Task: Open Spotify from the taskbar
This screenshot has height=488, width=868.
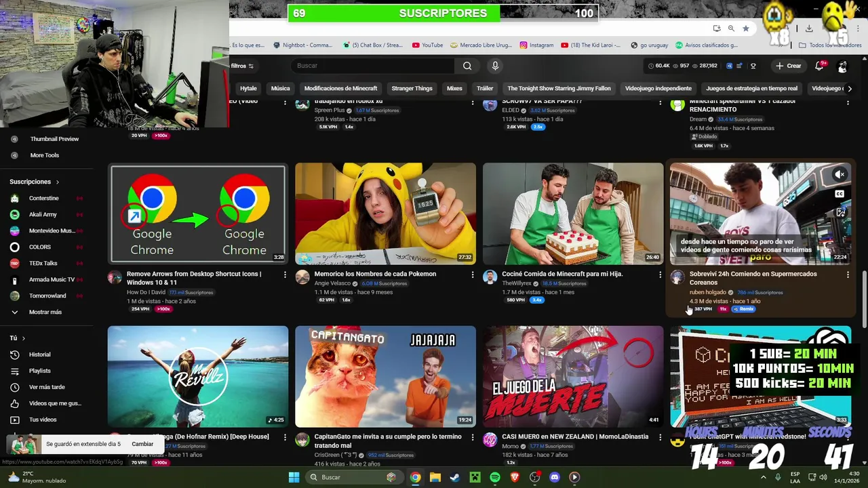Action: tap(495, 477)
